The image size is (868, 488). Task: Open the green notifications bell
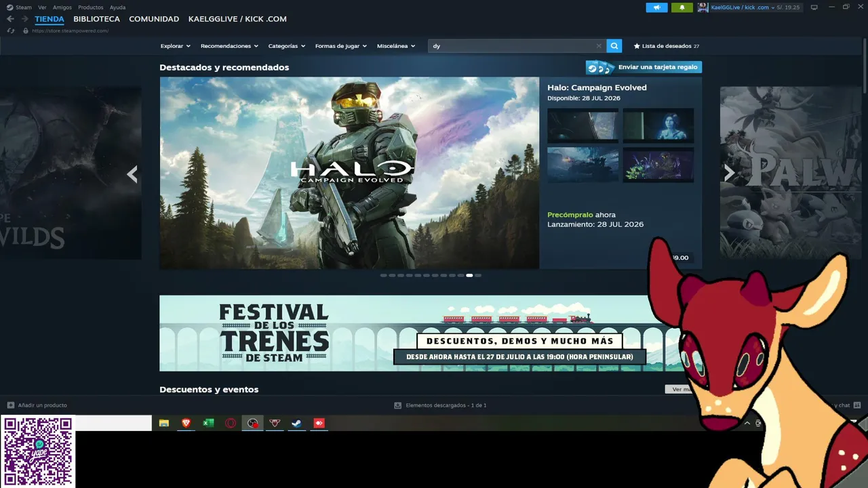pyautogui.click(x=682, y=7)
